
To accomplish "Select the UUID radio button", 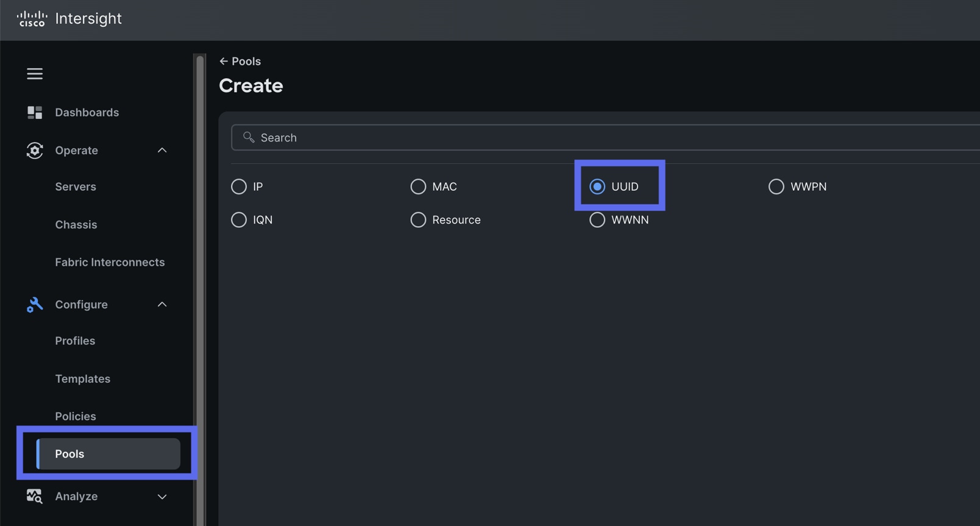I will [x=597, y=187].
